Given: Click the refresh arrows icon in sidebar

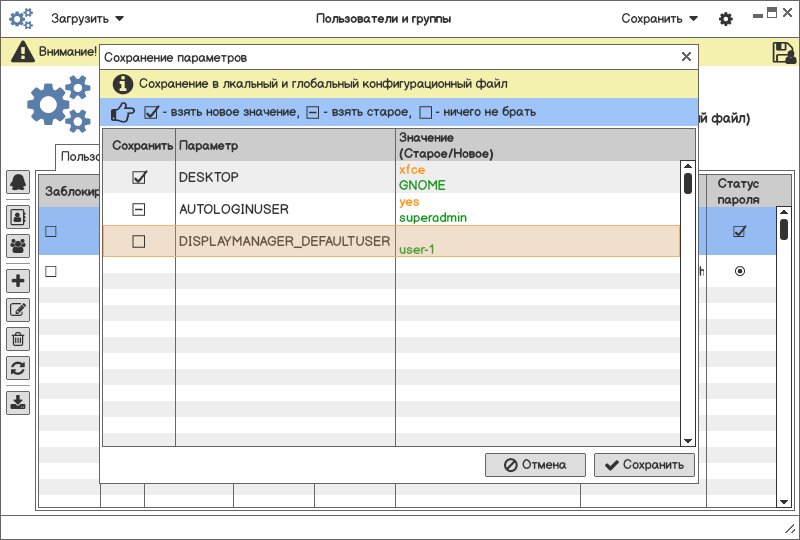Looking at the screenshot, I should (18, 368).
